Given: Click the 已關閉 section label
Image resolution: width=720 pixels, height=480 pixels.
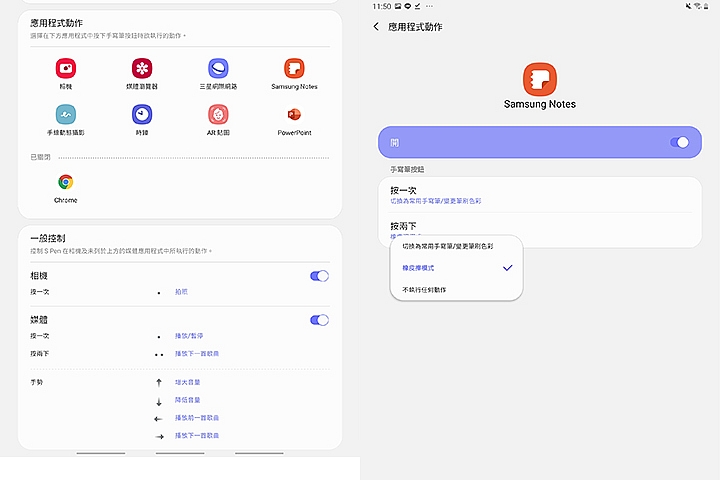Looking at the screenshot, I should point(40,157).
